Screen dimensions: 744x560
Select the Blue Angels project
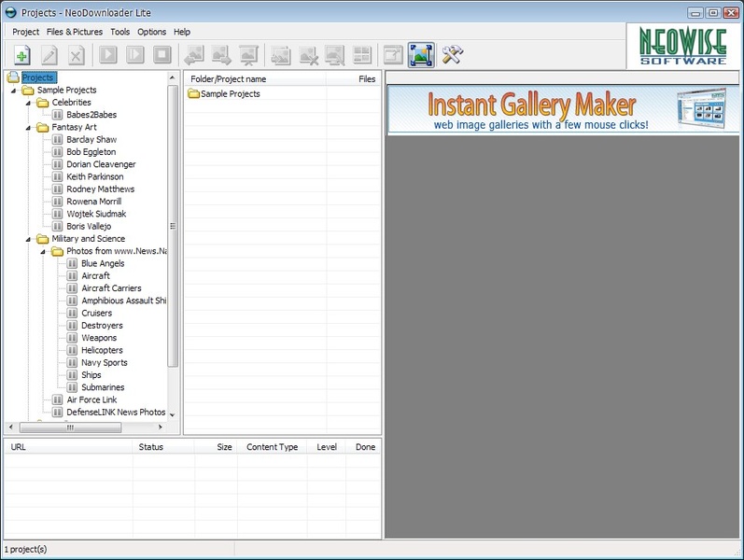click(x=103, y=263)
